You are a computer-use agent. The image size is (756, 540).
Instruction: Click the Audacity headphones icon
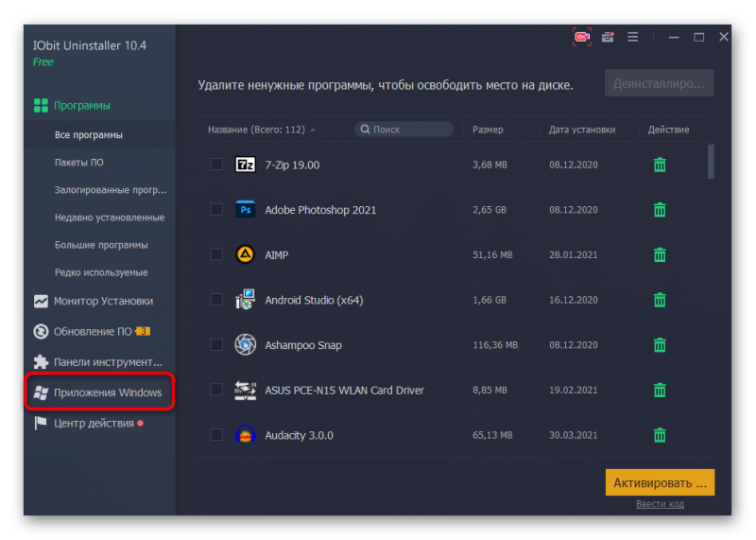coord(245,434)
